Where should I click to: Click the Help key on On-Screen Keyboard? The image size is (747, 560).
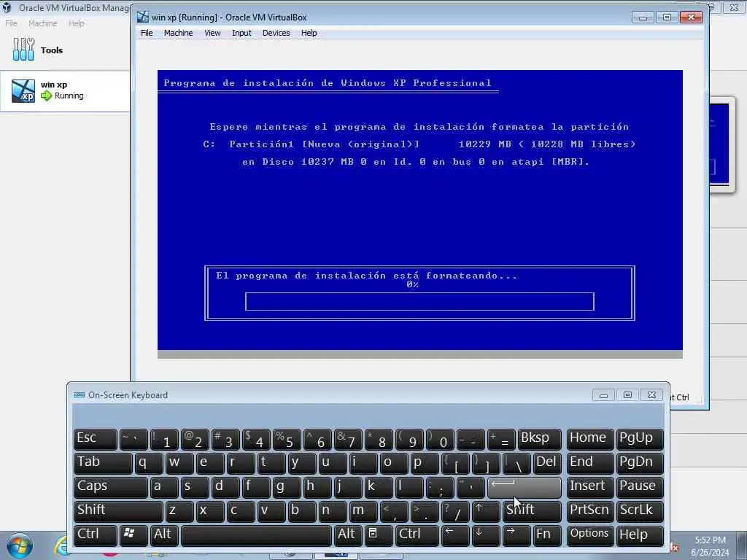point(640,534)
